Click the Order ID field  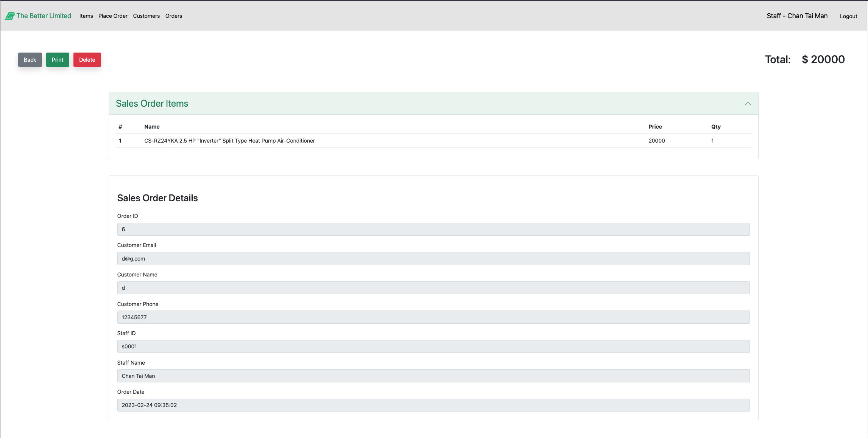click(433, 229)
